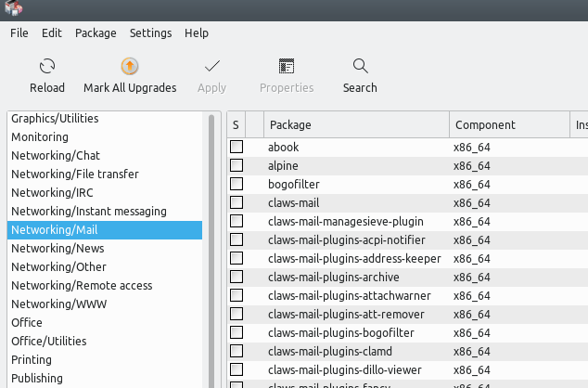Check claws-mail-plugins-dillo-viewer checkbox

236,369
